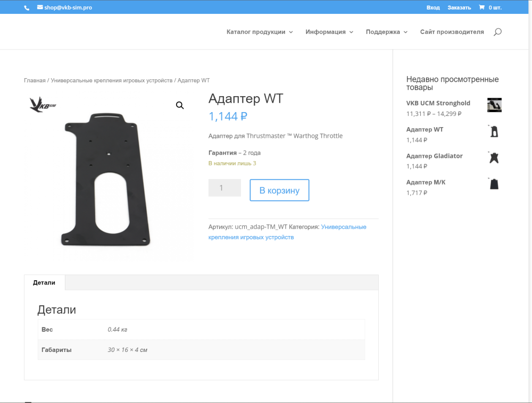Image resolution: width=532 pixels, height=403 pixels.
Task: Click the phone icon in top bar
Action: click(27, 8)
